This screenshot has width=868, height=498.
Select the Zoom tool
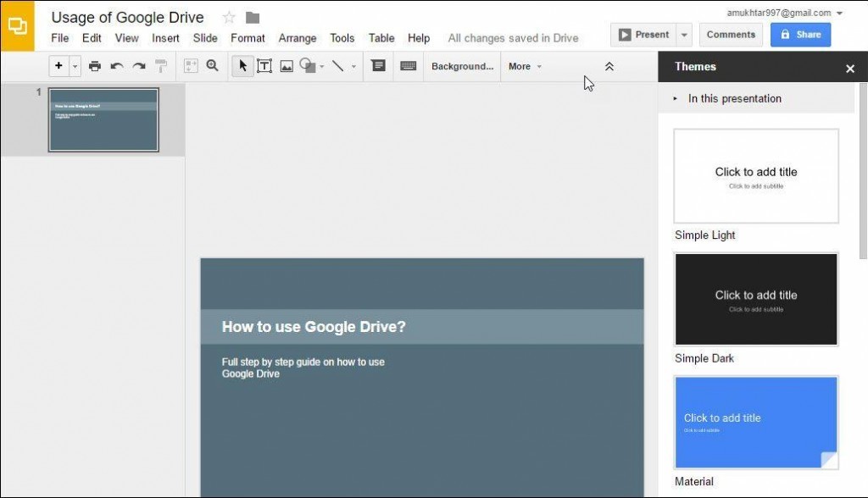point(212,66)
